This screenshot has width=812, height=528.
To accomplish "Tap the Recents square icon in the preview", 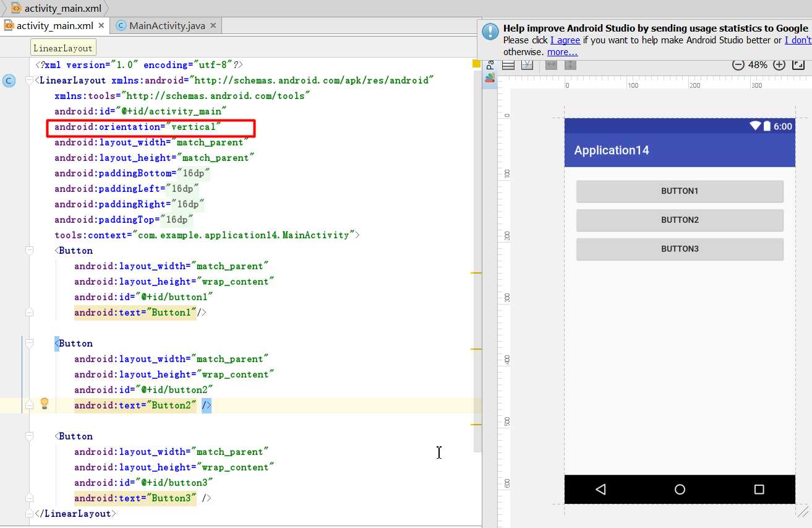I will point(759,489).
